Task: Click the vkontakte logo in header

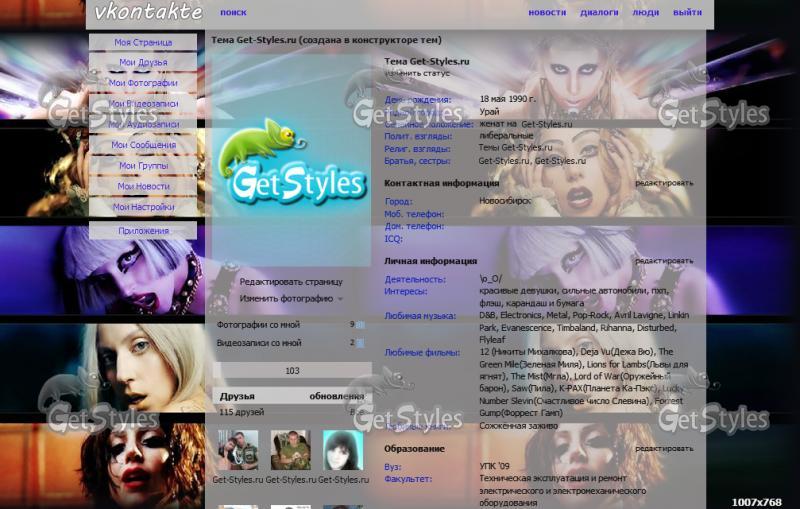Action: (x=148, y=12)
